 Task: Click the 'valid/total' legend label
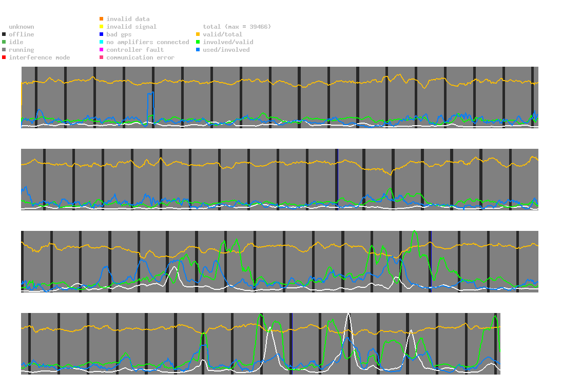pos(223,34)
